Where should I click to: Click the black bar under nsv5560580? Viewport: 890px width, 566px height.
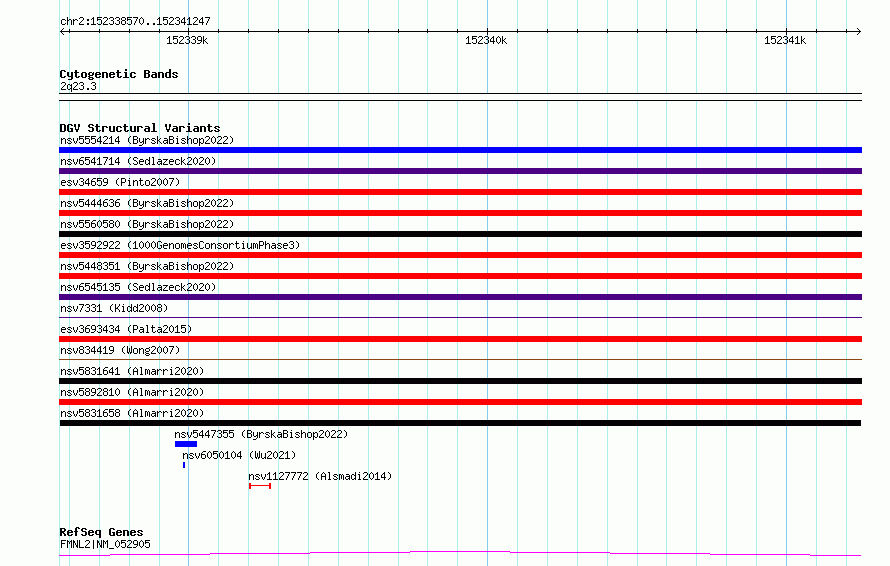point(460,234)
